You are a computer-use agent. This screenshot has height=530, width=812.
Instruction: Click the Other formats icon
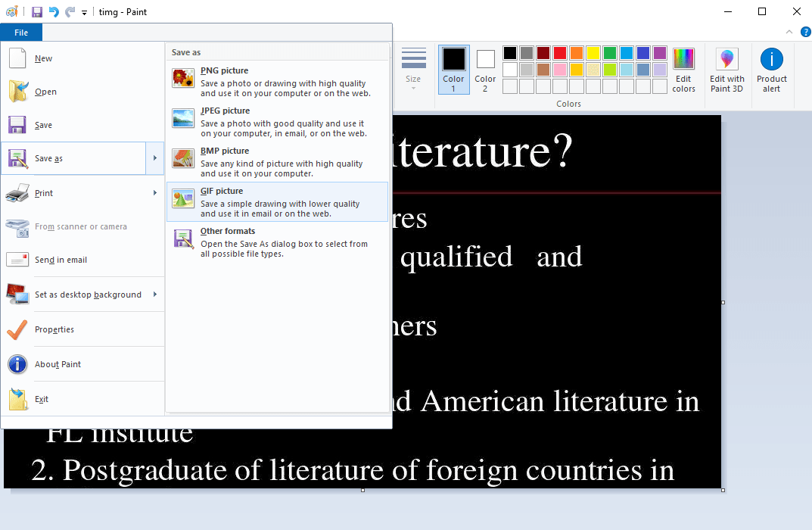183,238
